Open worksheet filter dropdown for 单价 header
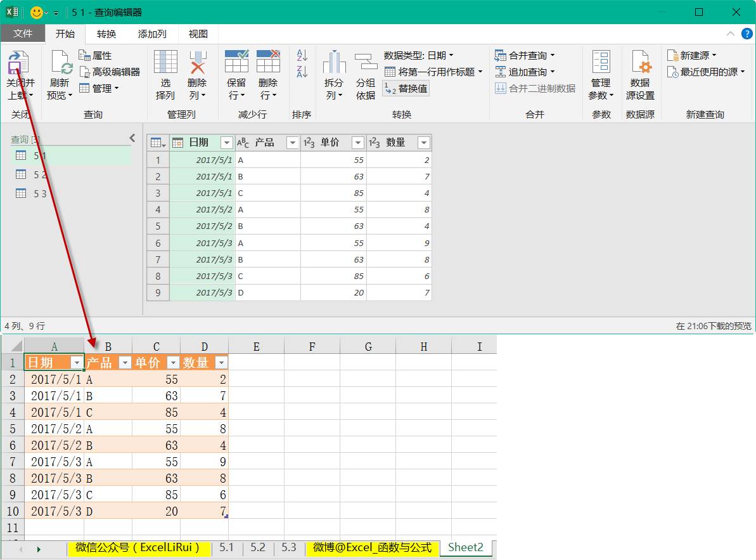Viewport: 756px width, 560px height. [x=173, y=363]
